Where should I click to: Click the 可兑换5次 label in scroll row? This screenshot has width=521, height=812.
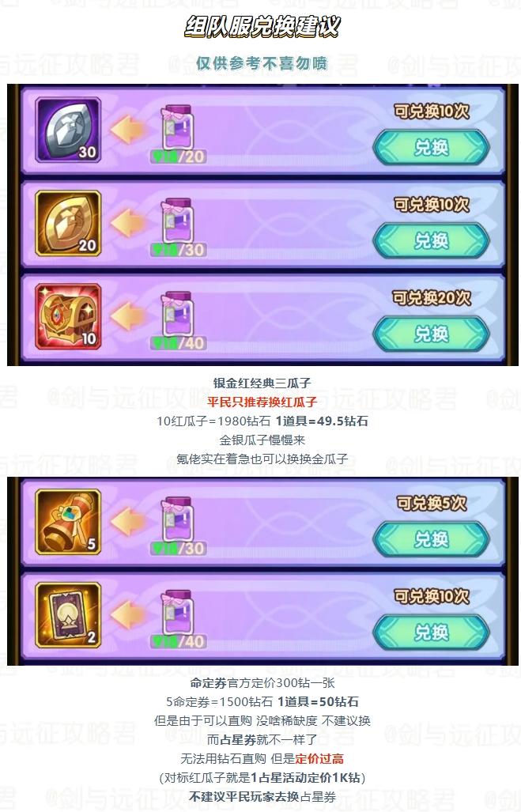point(432,503)
